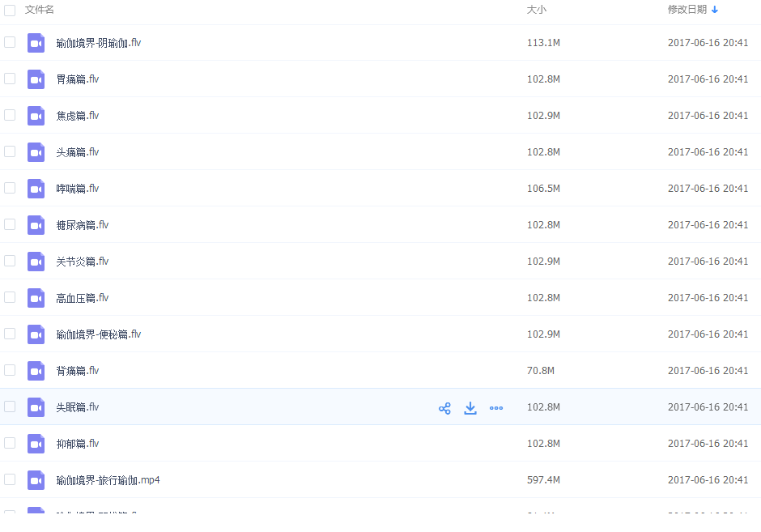Select checkbox next to 瑜伽境界-旅行瑜伽.mp4
This screenshot has height=532, width=761.
10,479
